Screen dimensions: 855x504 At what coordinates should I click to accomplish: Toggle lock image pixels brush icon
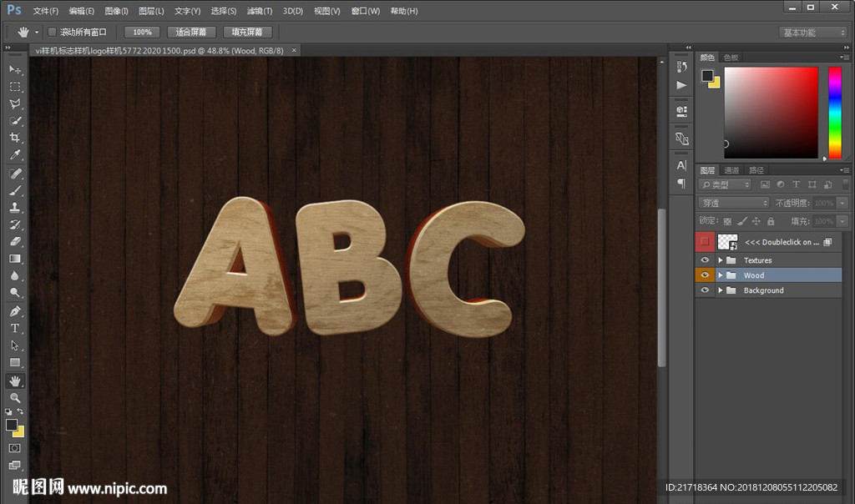click(741, 221)
